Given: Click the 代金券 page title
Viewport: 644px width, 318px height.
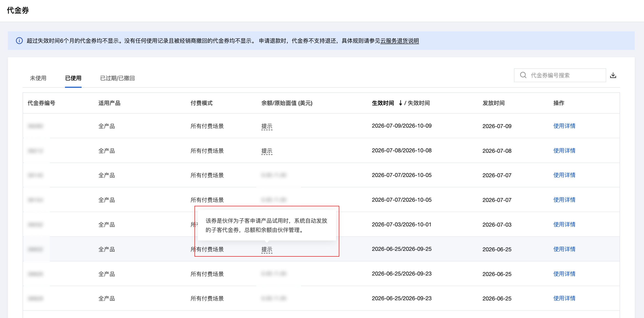Looking at the screenshot, I should (x=18, y=10).
